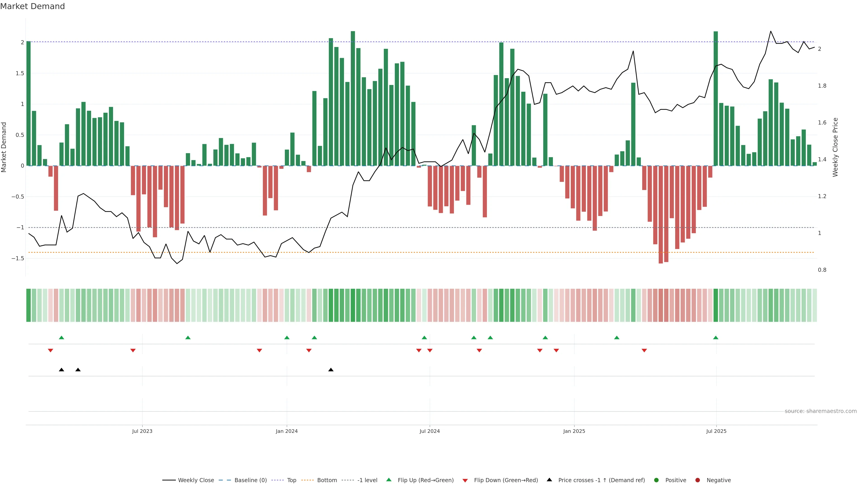The width and height of the screenshot is (868, 488).
Task: Click the rightmost black price-cross triangle marker
Action: pos(331,370)
